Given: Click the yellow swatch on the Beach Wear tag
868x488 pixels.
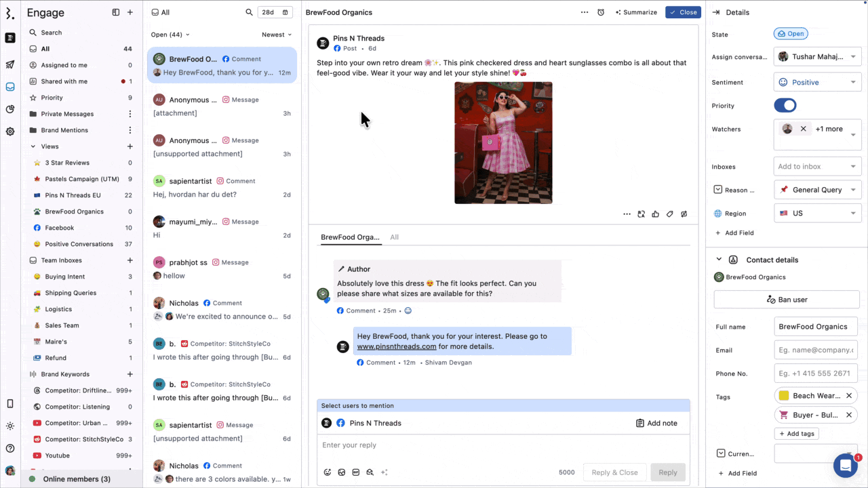Looking at the screenshot, I should pyautogui.click(x=785, y=395).
